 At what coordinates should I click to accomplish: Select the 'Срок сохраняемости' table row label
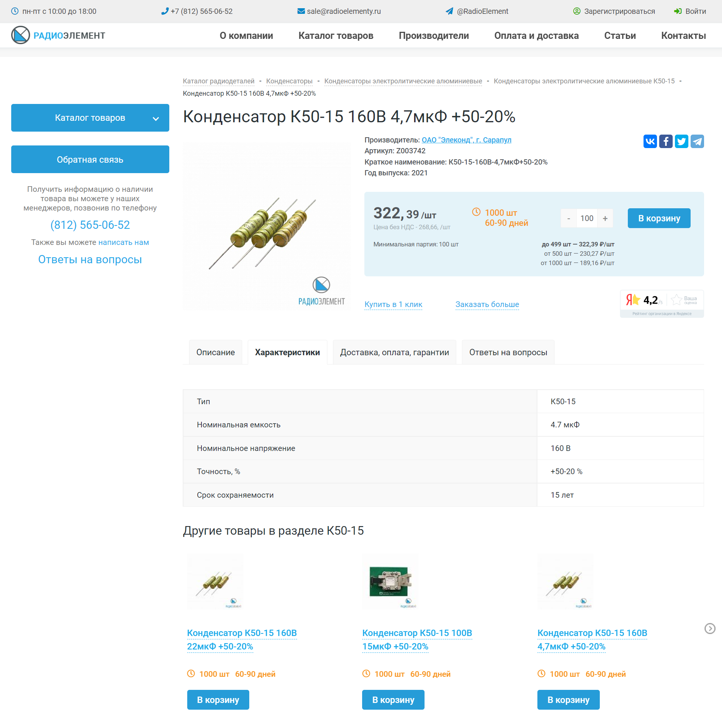[235, 495]
